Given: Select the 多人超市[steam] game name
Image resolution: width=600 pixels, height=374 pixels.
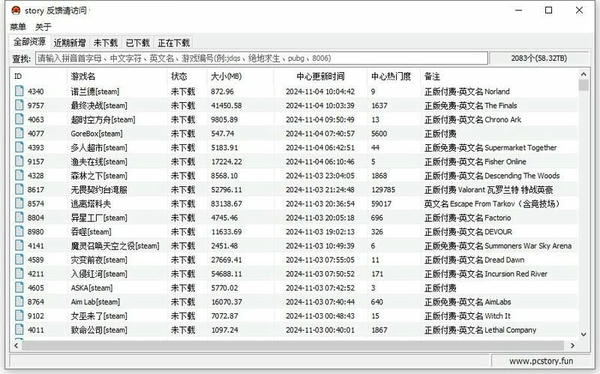Looking at the screenshot, I should click(x=99, y=147).
